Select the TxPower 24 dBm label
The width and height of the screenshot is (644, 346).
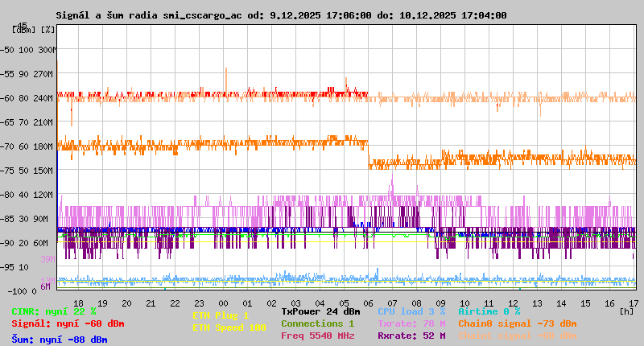(320, 311)
